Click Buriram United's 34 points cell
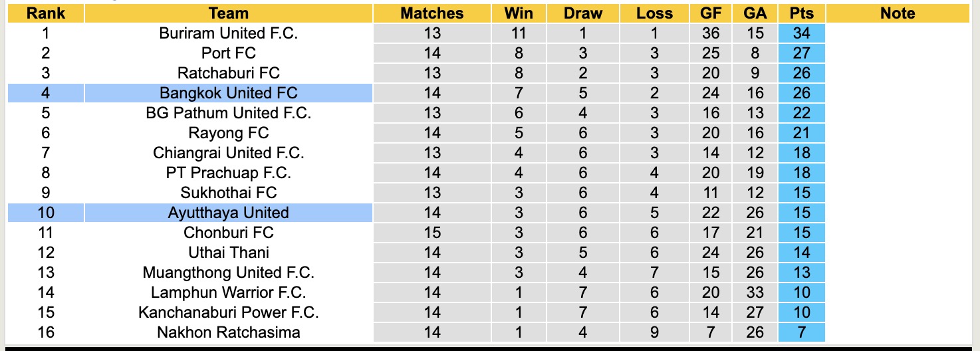Viewport: 980px width, 351px height. pyautogui.click(x=802, y=33)
